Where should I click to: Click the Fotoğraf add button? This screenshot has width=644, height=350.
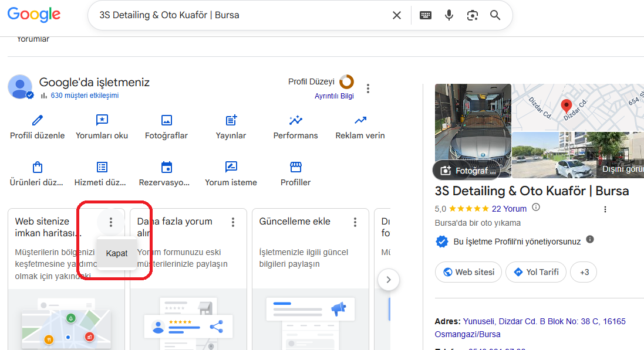point(467,170)
